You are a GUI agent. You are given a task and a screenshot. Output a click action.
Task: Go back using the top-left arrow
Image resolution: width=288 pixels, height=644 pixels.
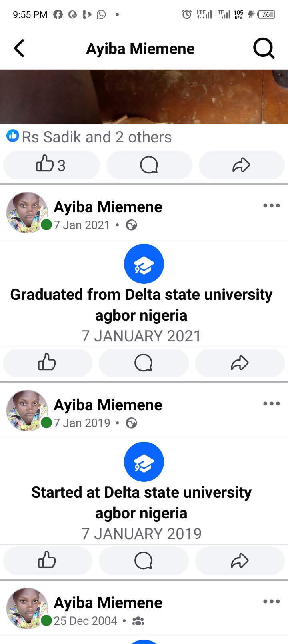pos(19,48)
